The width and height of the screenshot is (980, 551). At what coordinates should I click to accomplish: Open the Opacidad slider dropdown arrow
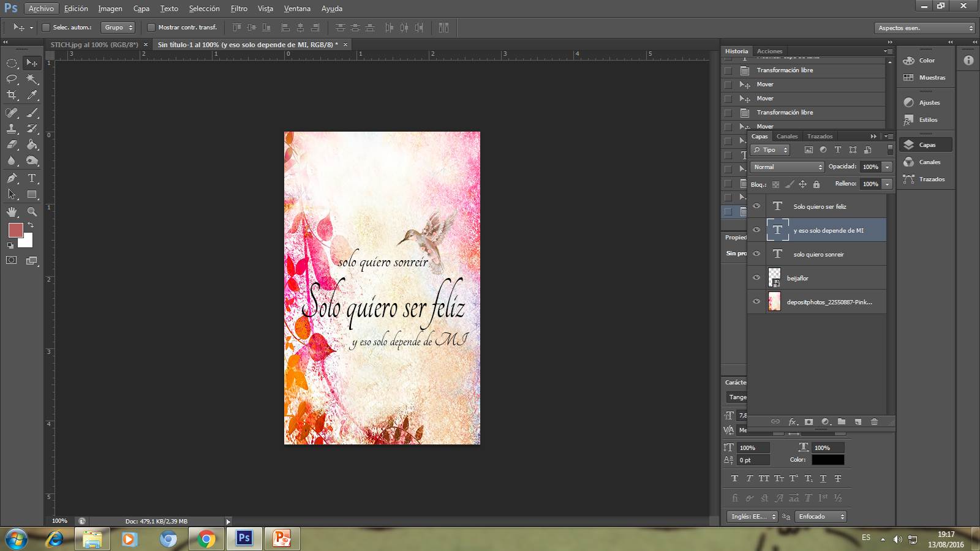(x=887, y=167)
